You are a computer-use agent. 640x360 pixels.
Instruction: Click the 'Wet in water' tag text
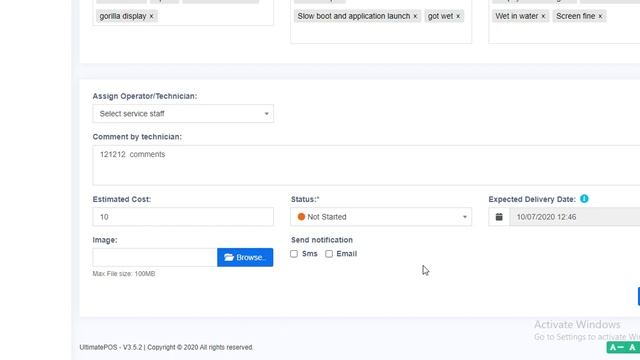tap(517, 16)
